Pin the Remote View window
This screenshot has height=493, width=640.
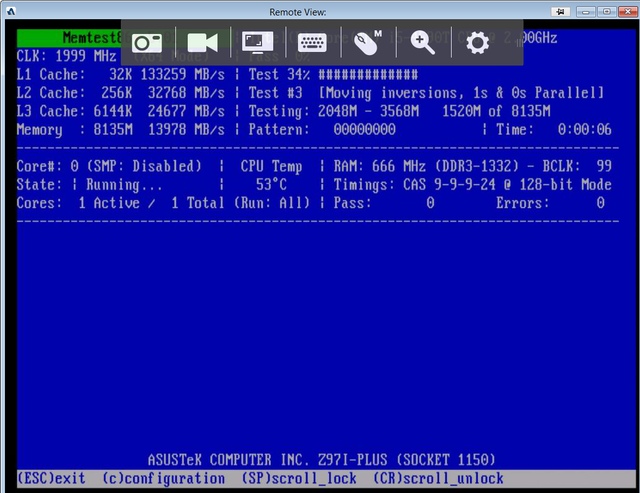(561, 11)
